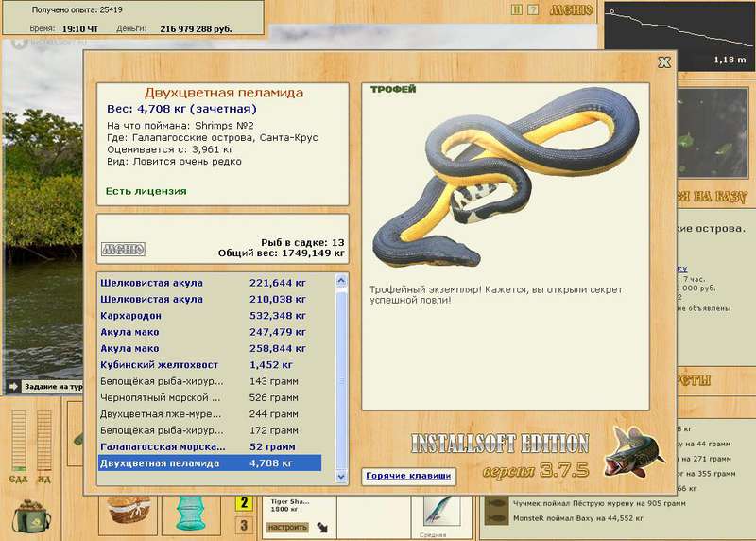This screenshot has width=756, height=541.
Task: Open the Горячие клавиши link
Action: coord(408,476)
